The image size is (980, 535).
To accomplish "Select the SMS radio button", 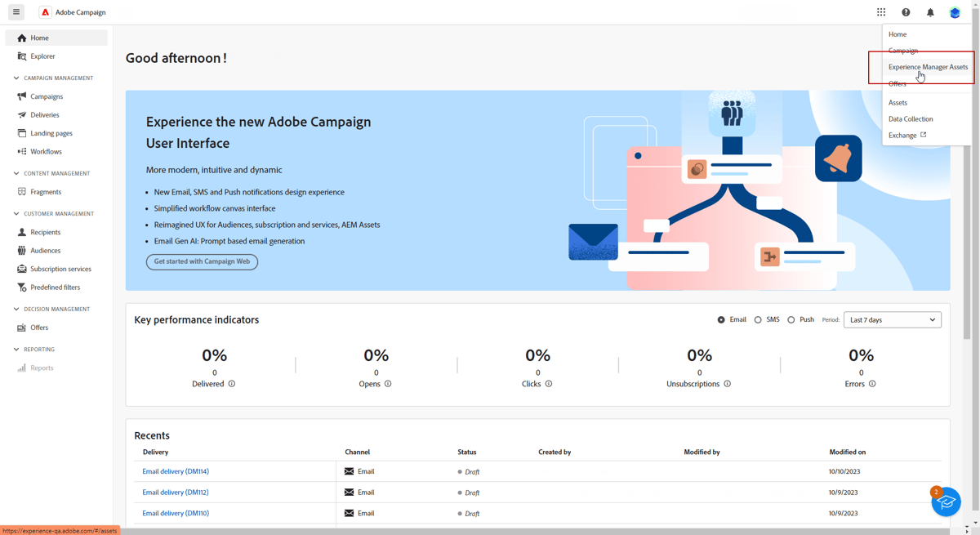I will (x=758, y=320).
